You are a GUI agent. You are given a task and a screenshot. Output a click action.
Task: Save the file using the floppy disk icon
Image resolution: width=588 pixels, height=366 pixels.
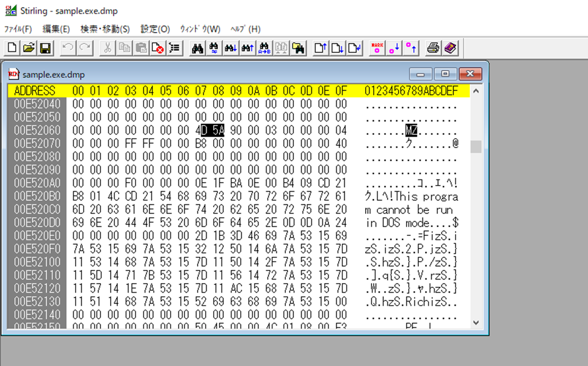45,48
